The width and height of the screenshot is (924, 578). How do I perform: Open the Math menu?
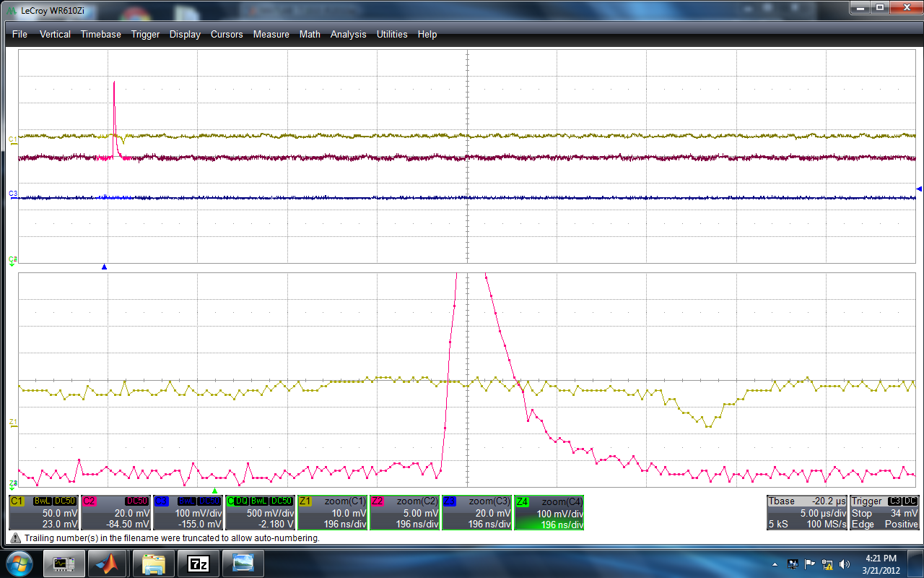[x=310, y=34]
